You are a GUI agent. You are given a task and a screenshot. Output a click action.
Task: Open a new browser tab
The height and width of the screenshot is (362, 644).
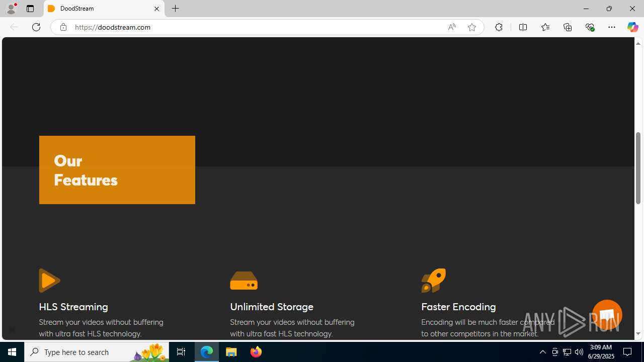click(175, 9)
